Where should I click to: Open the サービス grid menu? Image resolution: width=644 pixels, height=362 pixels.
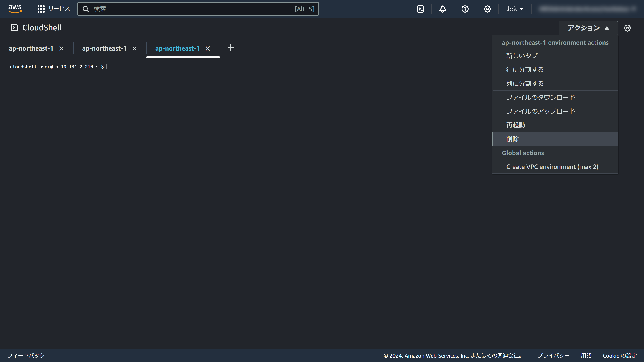pos(53,9)
